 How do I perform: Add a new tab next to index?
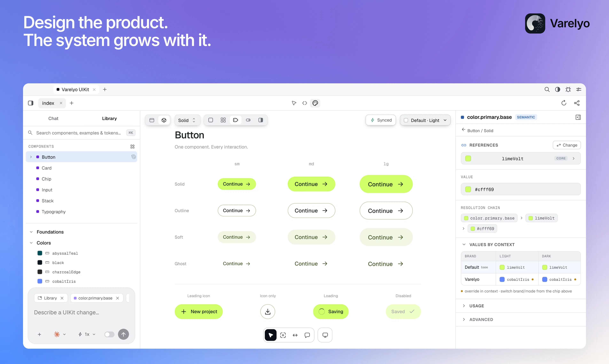coord(71,103)
